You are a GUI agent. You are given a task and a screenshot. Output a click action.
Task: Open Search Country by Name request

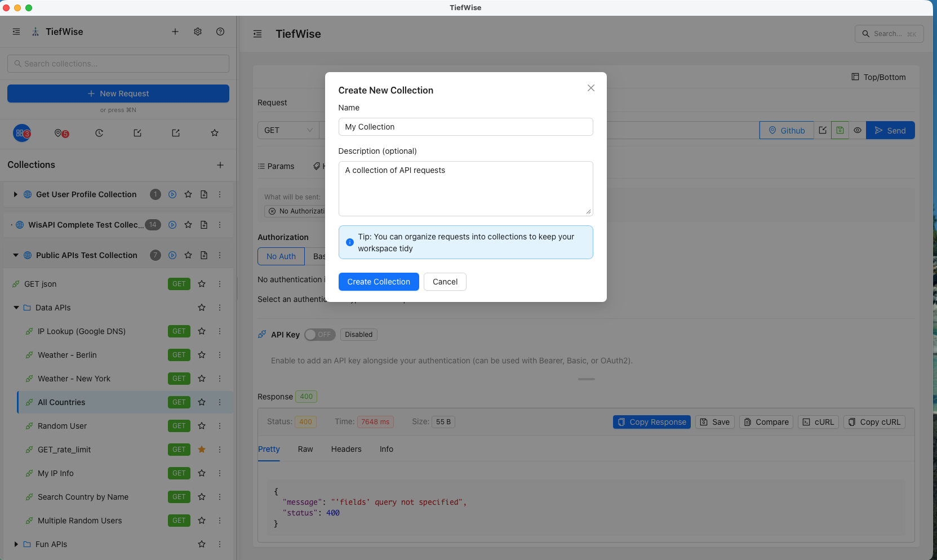click(83, 497)
